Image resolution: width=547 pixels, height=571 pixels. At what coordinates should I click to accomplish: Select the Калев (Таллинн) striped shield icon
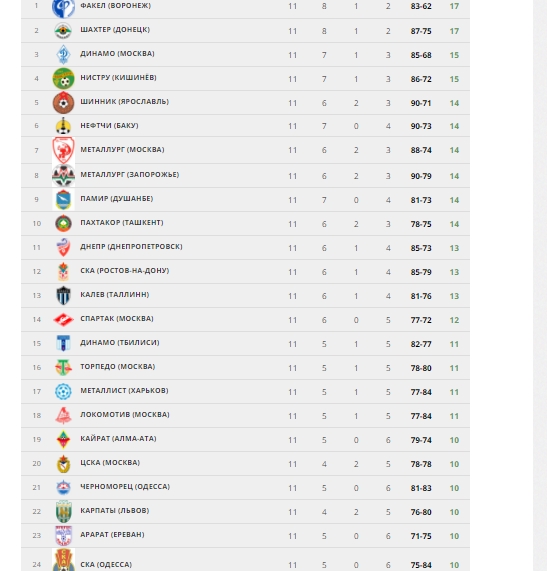pos(63,295)
